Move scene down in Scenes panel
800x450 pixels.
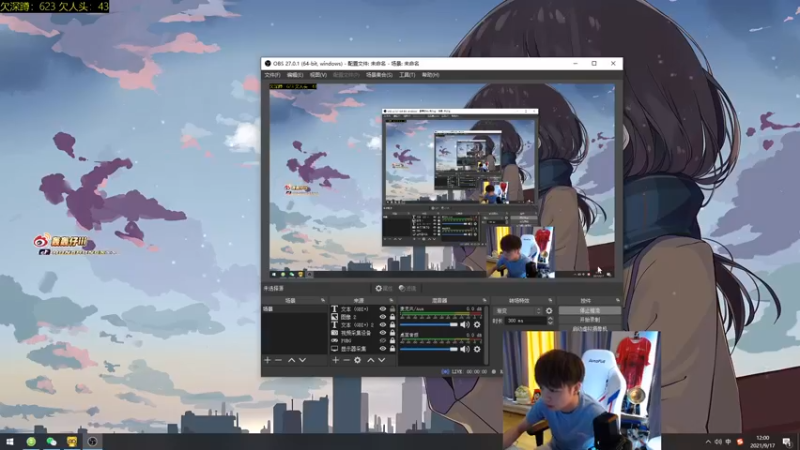[x=303, y=360]
